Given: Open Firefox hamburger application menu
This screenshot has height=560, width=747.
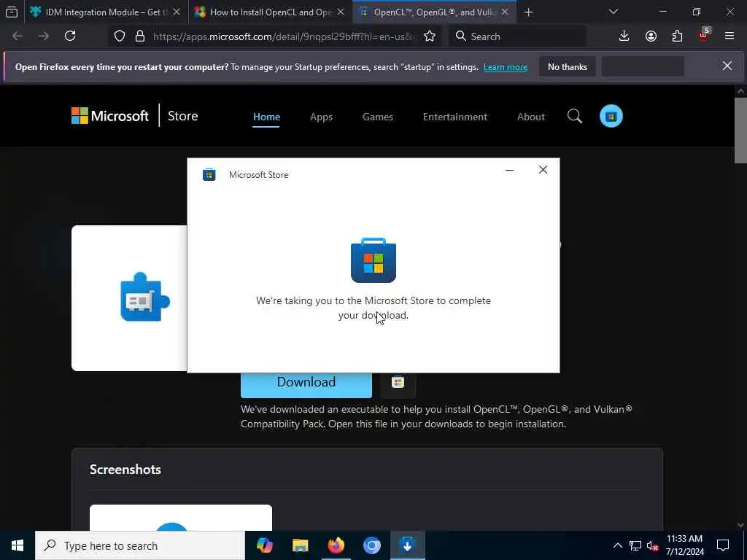Looking at the screenshot, I should click(x=729, y=36).
